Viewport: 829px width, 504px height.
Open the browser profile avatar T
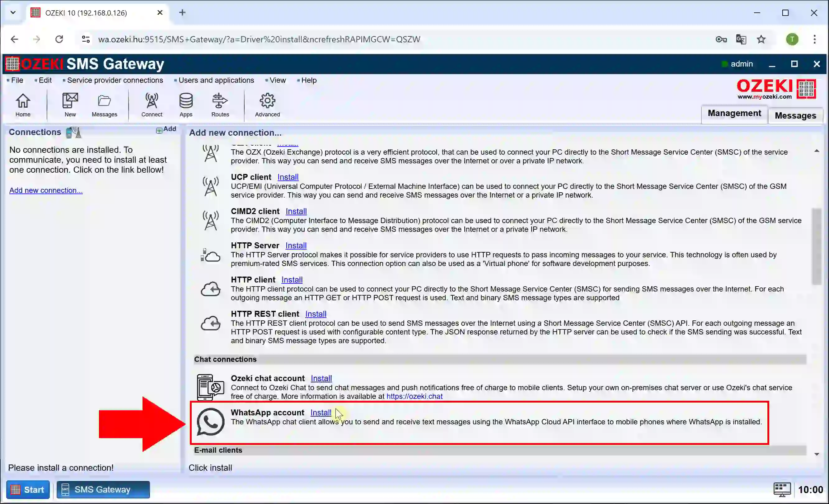pos(792,40)
